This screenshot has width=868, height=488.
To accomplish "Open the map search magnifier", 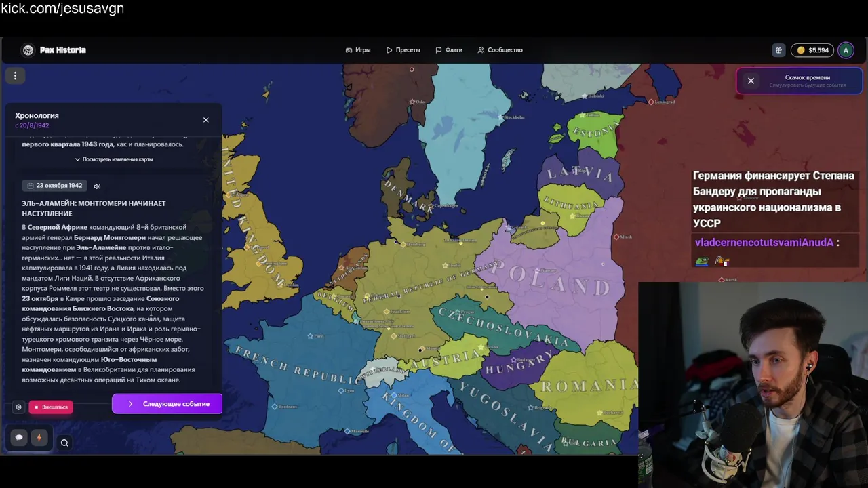I will click(x=64, y=443).
